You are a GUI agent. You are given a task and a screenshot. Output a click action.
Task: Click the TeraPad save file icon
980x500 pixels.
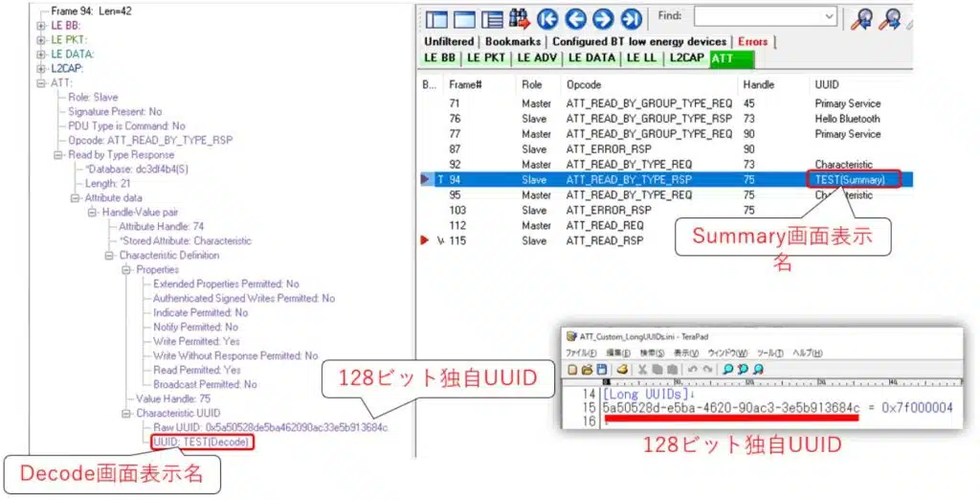coord(602,369)
